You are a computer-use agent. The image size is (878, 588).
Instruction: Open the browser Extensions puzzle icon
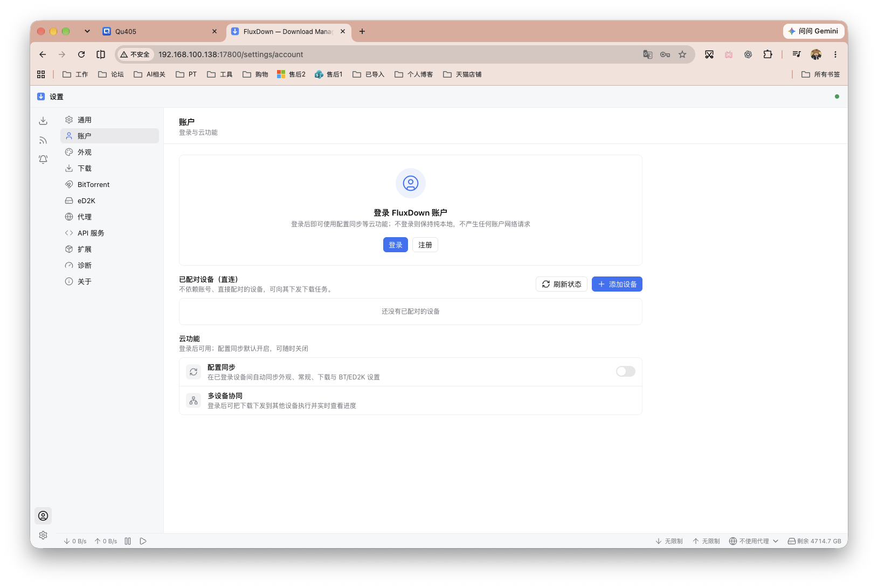pos(768,54)
